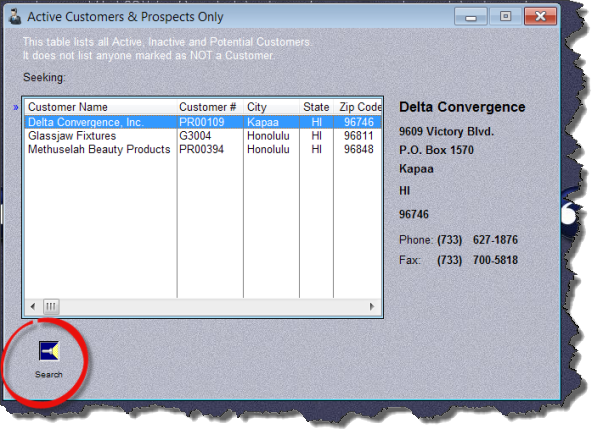Sort by Customer # column header

[210, 107]
